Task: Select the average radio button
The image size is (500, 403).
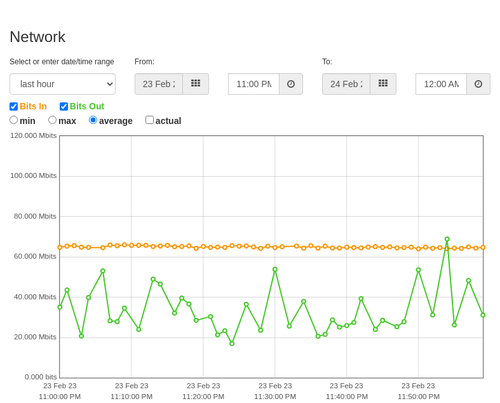Action: (93, 120)
